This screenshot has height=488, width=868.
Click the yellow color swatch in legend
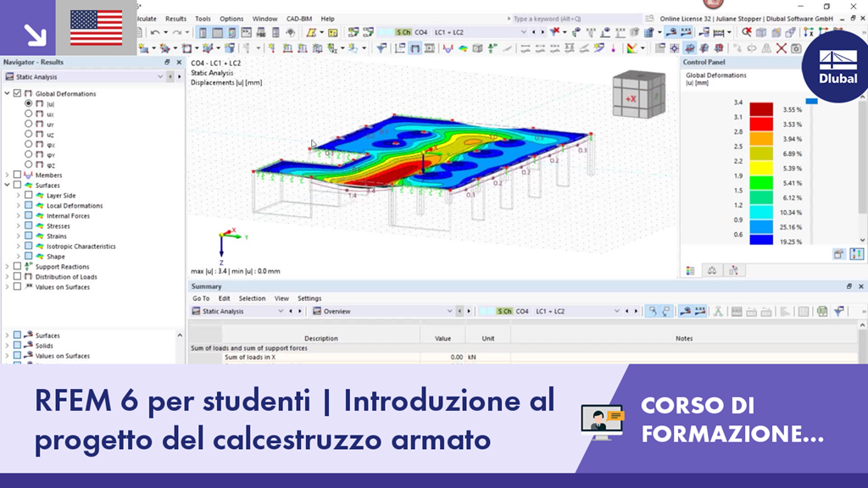[x=761, y=168]
